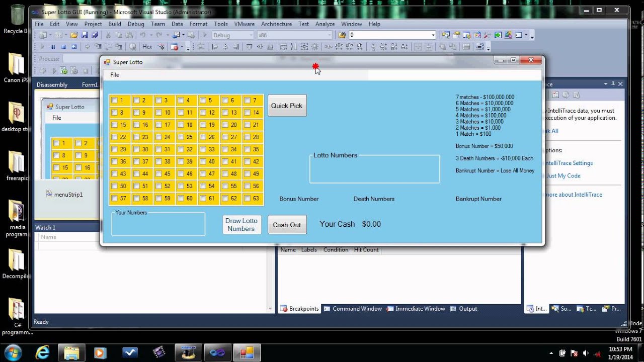
Task: Click the Restart debugging icon
Action: 74,47
